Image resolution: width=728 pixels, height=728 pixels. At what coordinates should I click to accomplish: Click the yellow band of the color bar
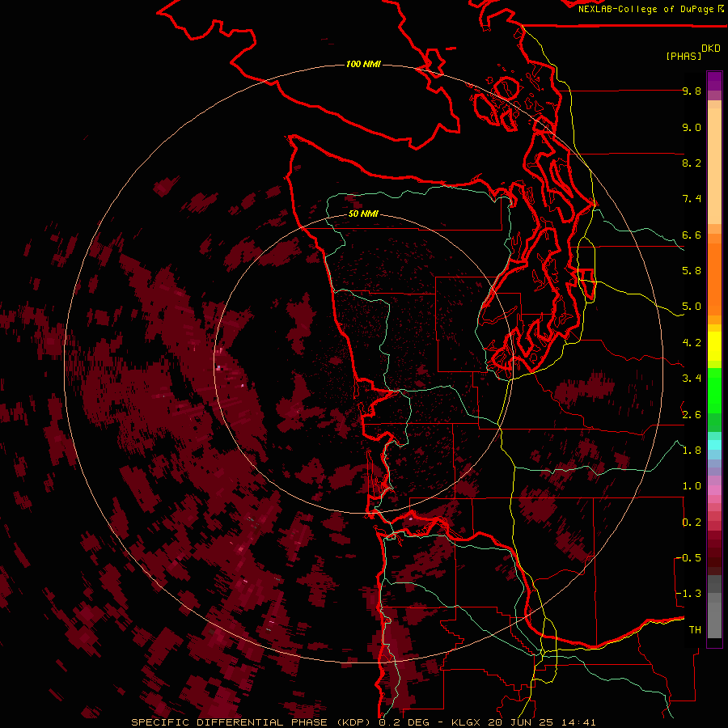714,346
